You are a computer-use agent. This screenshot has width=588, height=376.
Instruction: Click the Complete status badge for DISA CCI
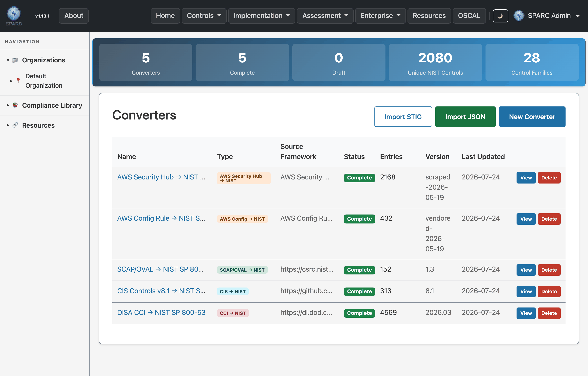pyautogui.click(x=359, y=313)
